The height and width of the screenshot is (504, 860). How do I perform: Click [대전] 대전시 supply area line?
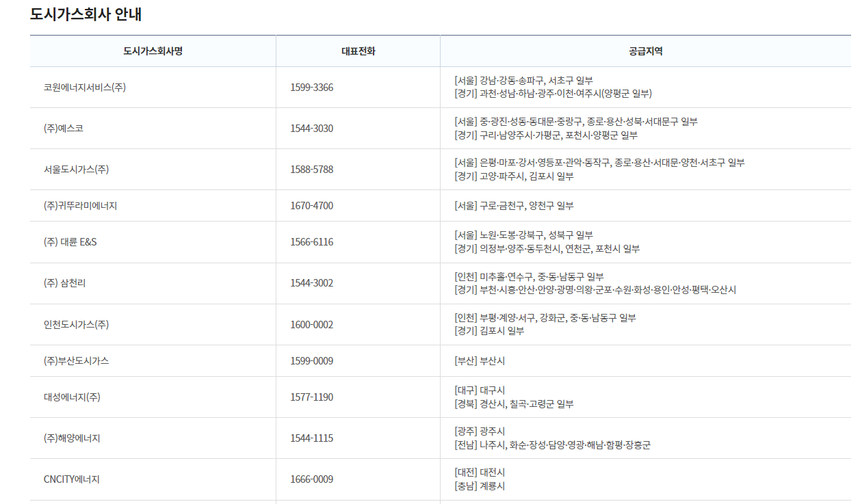coord(480,473)
